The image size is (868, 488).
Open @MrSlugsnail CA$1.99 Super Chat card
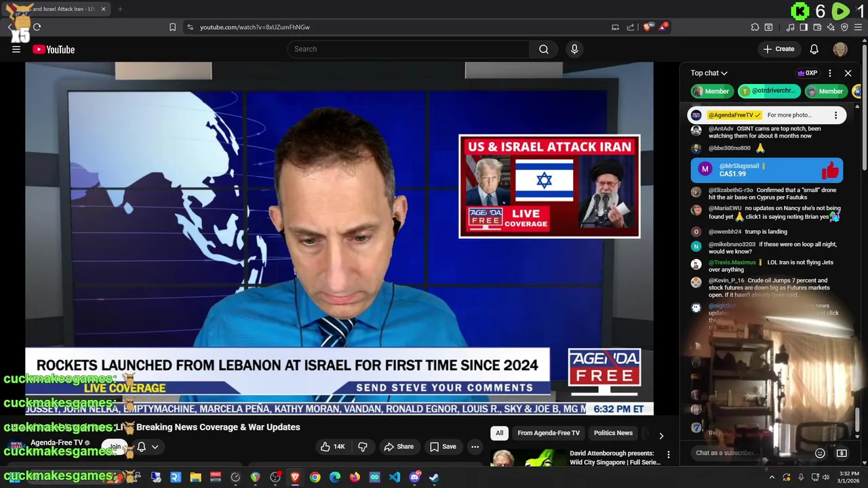(766, 169)
